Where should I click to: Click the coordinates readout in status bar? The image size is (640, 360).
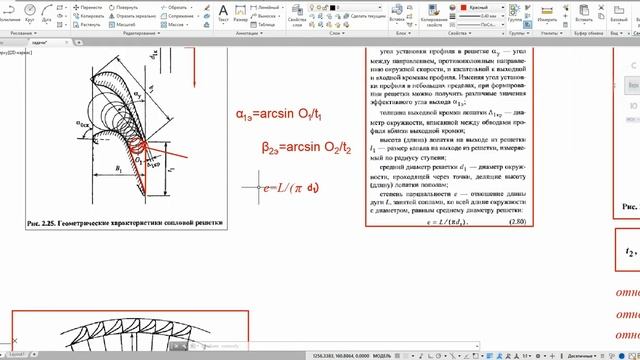341,356
